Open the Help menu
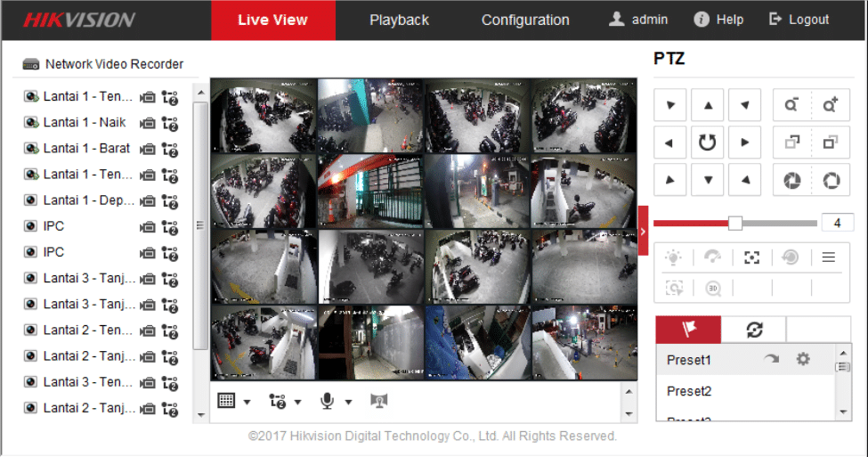 pyautogui.click(x=718, y=20)
